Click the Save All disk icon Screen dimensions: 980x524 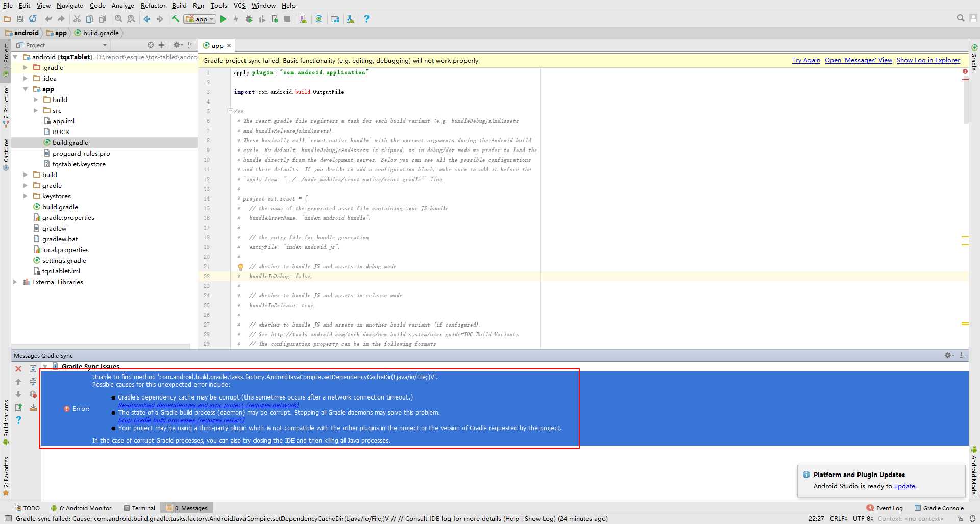tap(20, 19)
